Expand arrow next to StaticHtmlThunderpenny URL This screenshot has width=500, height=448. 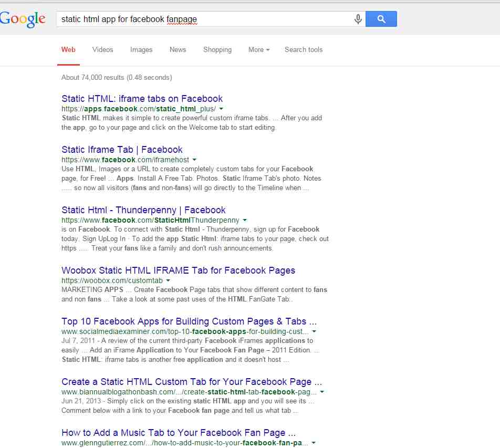pyautogui.click(x=245, y=221)
